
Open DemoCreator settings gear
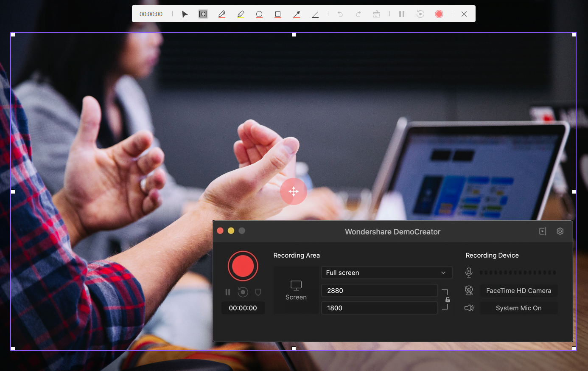[x=560, y=231]
